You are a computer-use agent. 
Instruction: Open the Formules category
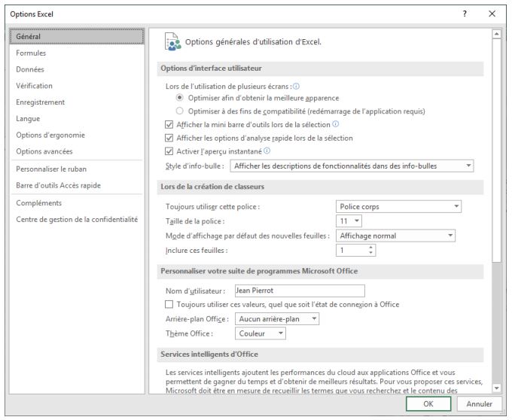pyautogui.click(x=31, y=53)
